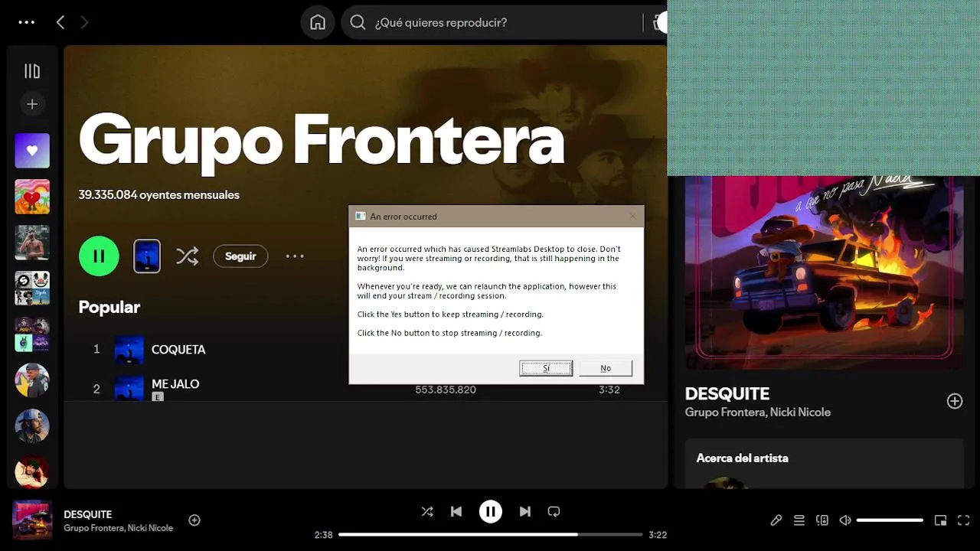Open the mini player

(x=940, y=520)
